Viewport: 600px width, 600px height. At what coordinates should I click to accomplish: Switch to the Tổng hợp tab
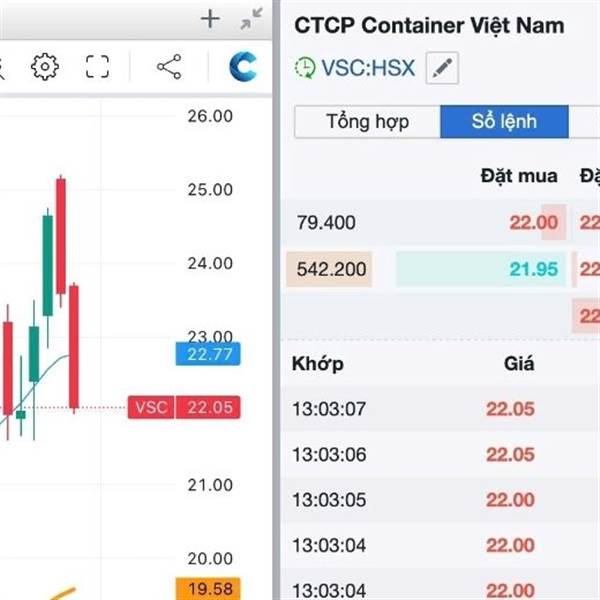[x=367, y=122]
